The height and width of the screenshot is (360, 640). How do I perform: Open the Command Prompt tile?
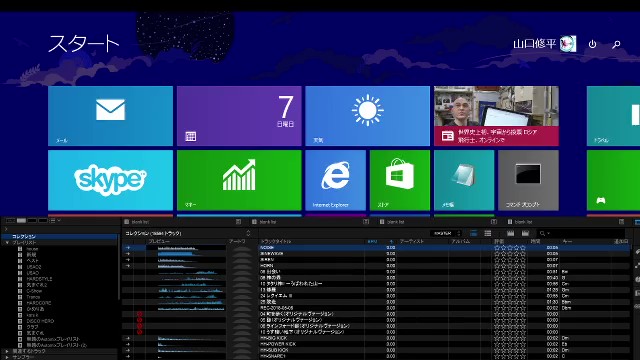(x=529, y=180)
